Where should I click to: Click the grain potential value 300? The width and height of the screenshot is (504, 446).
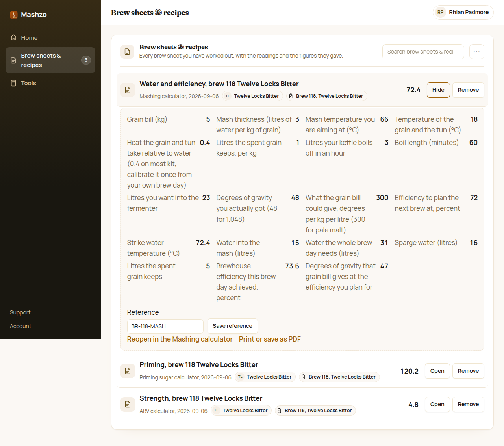pyautogui.click(x=382, y=198)
